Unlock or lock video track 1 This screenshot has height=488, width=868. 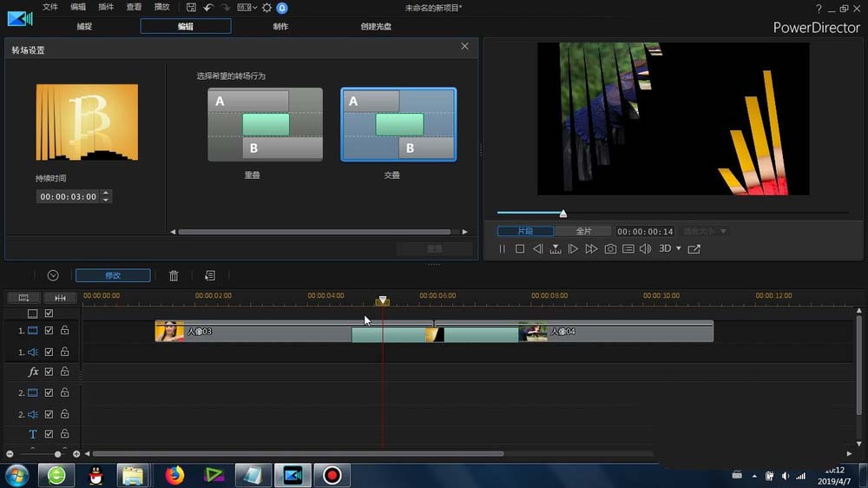tap(64, 331)
